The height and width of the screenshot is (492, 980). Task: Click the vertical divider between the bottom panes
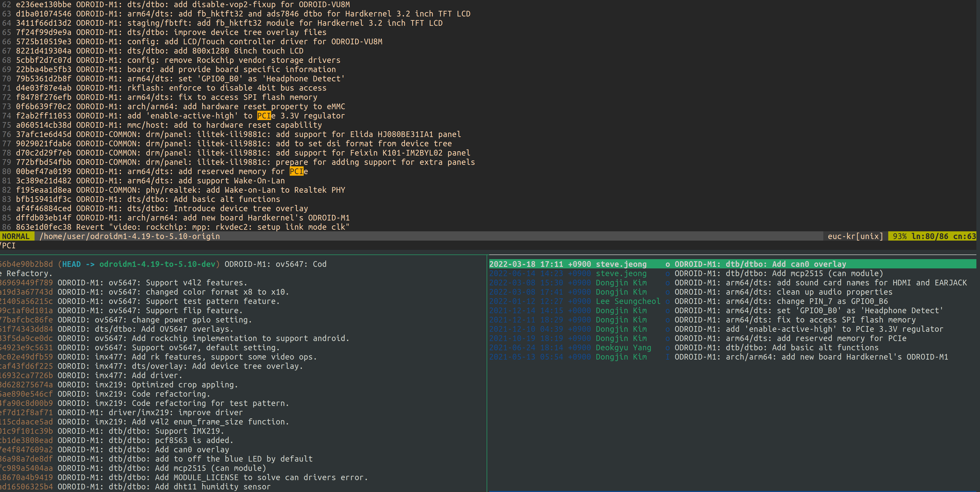coord(487,373)
